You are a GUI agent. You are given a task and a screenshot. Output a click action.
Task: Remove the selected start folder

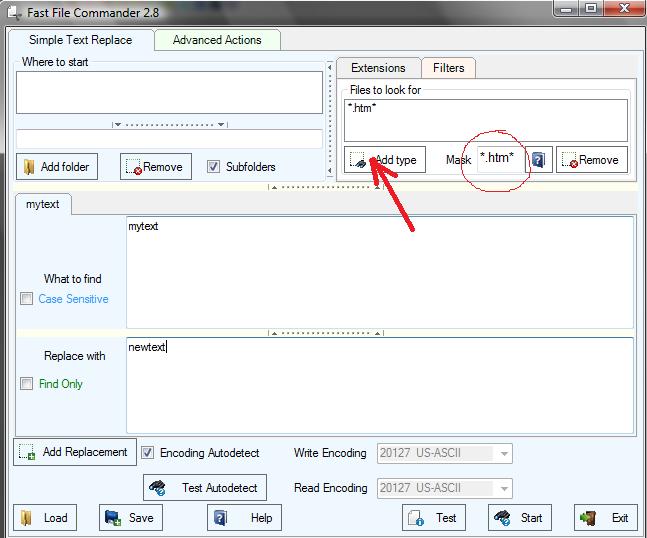point(156,167)
